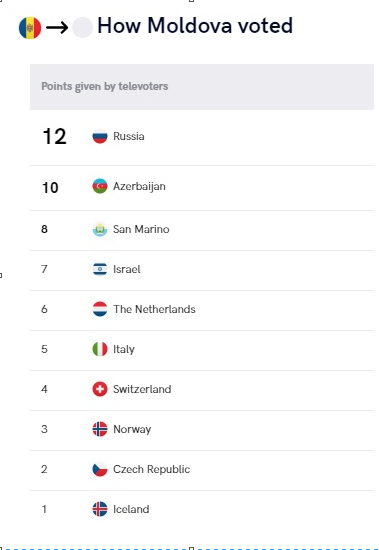Click the Moldova flag icon
Viewport: 379px width, 550px height.
30,28
